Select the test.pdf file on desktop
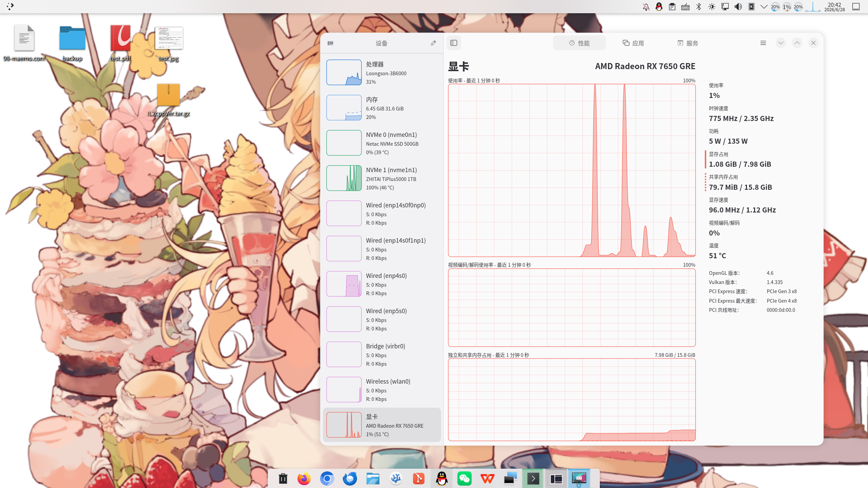Image resolution: width=868 pixels, height=488 pixels. [120, 43]
